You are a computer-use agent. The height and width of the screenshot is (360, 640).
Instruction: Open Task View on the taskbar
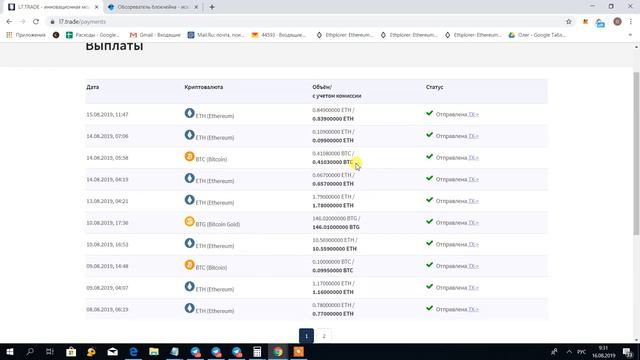[x=50, y=351]
